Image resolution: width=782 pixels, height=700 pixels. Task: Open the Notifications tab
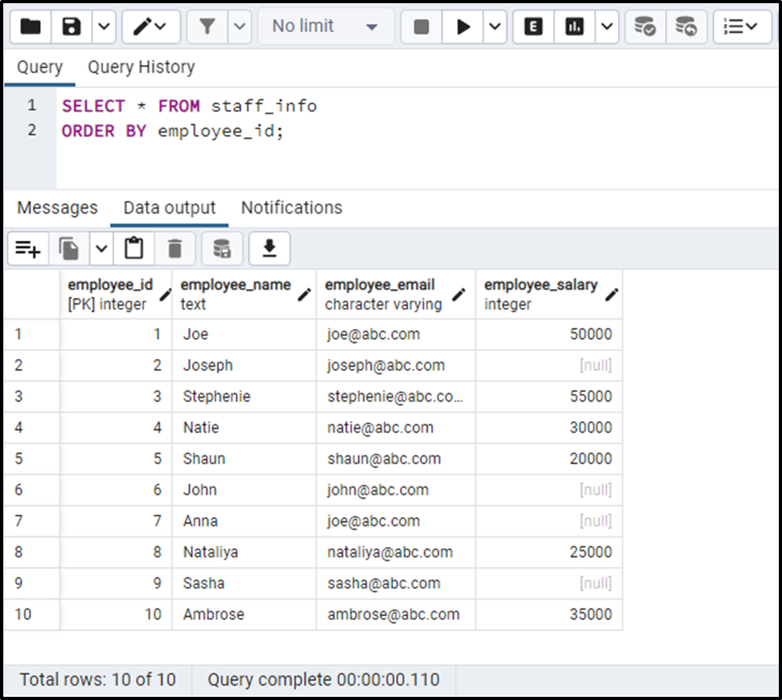291,207
